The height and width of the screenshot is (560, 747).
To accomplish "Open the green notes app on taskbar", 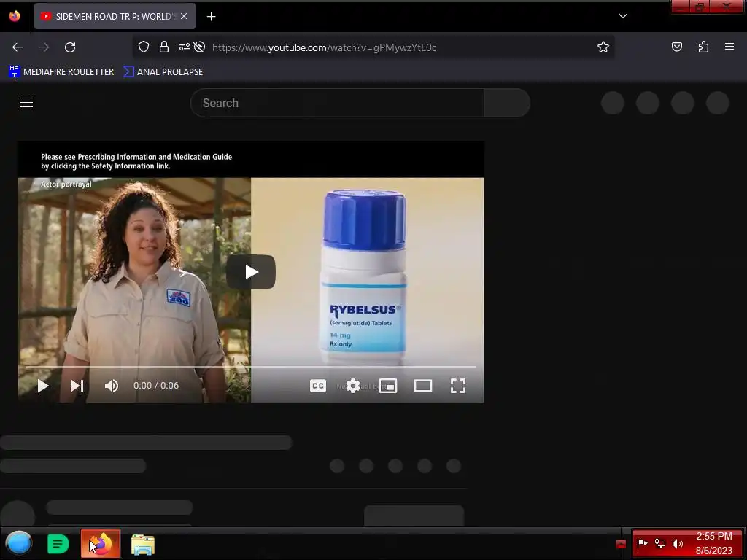I will coord(58,544).
